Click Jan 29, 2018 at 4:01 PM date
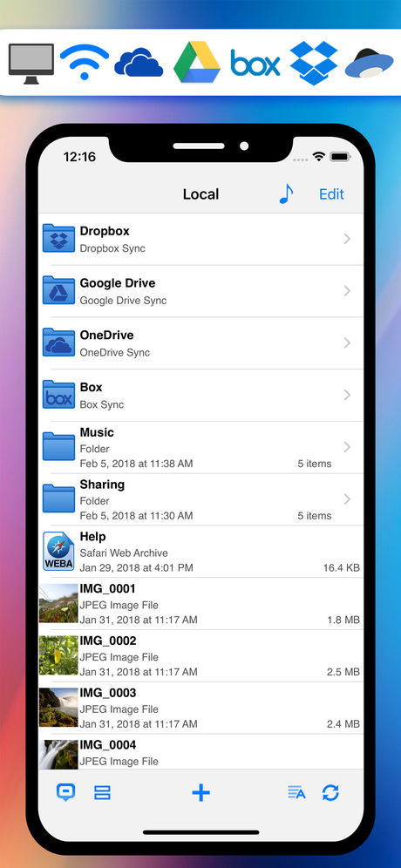 tap(136, 567)
